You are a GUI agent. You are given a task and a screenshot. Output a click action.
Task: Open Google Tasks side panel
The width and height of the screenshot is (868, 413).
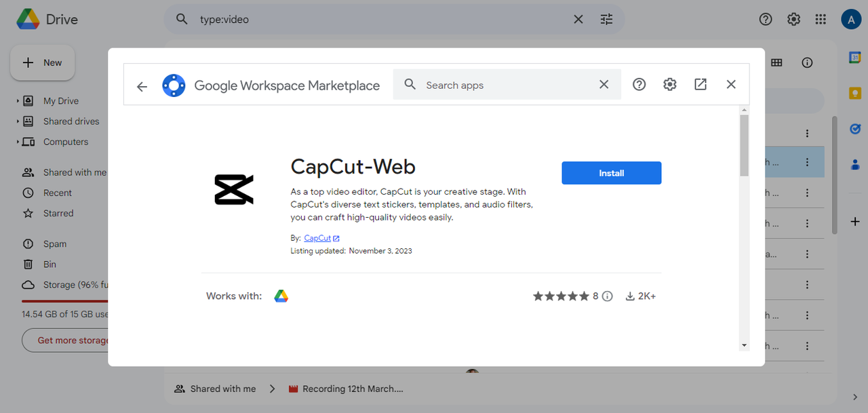tap(855, 128)
